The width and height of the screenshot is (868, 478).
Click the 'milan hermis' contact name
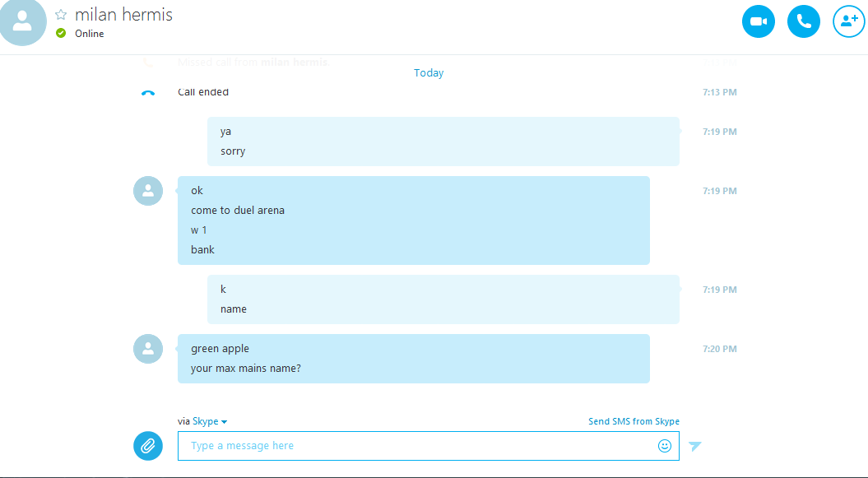(x=123, y=15)
